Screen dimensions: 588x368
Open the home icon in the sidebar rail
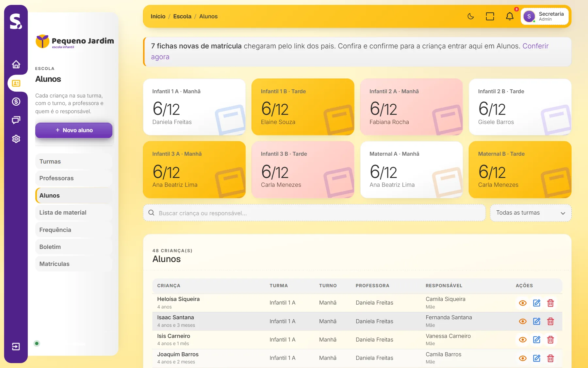[x=16, y=64]
